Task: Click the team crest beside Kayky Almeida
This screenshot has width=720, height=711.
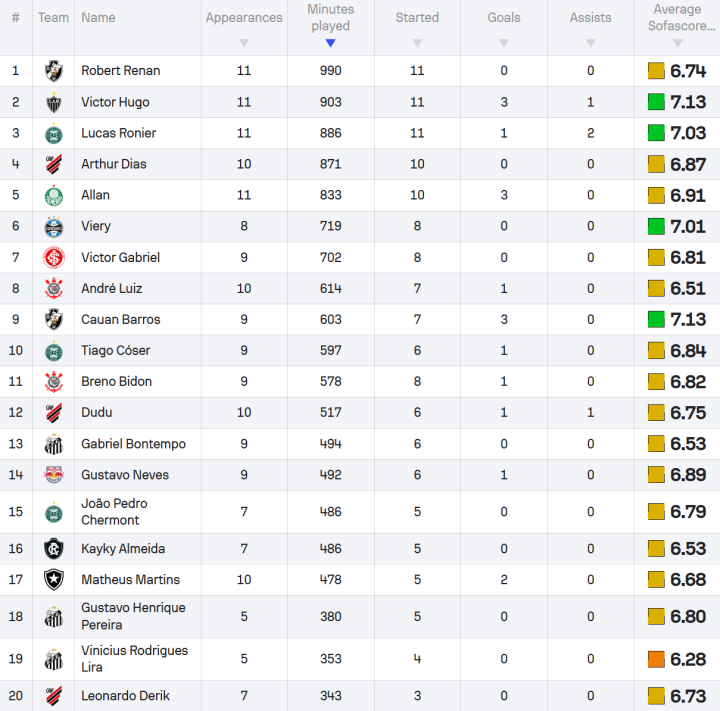Action: [x=53, y=549]
